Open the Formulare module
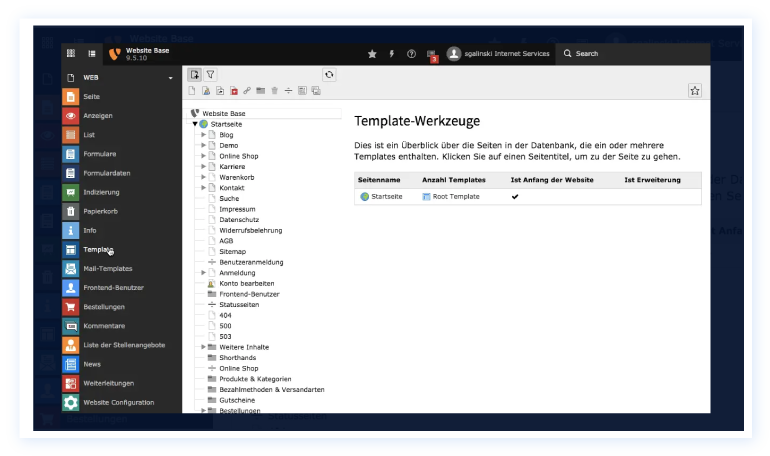The image size is (770, 456). 120,154
